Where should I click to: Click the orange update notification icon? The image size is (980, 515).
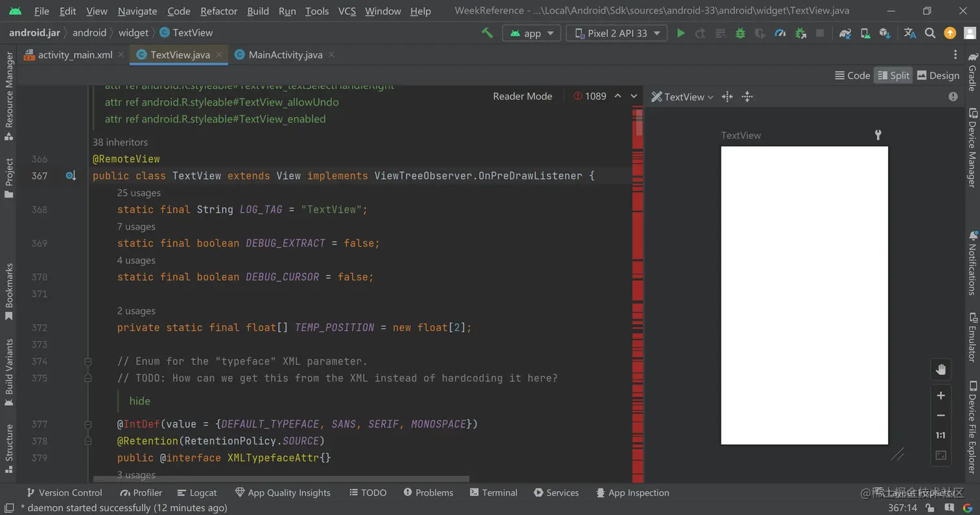[x=950, y=33]
